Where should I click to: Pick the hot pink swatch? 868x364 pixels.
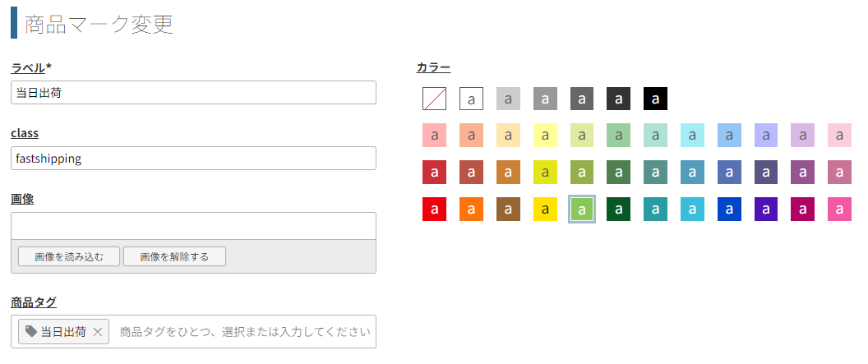point(839,210)
